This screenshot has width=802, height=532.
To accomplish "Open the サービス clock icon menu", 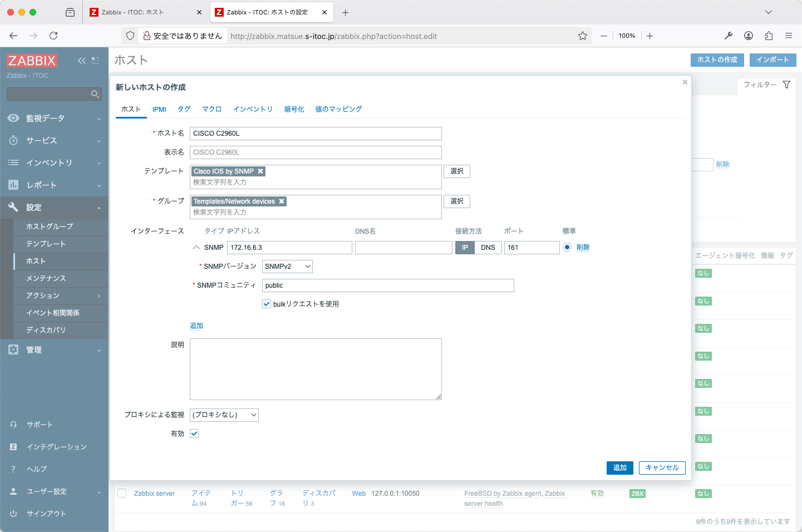I will 13,140.
